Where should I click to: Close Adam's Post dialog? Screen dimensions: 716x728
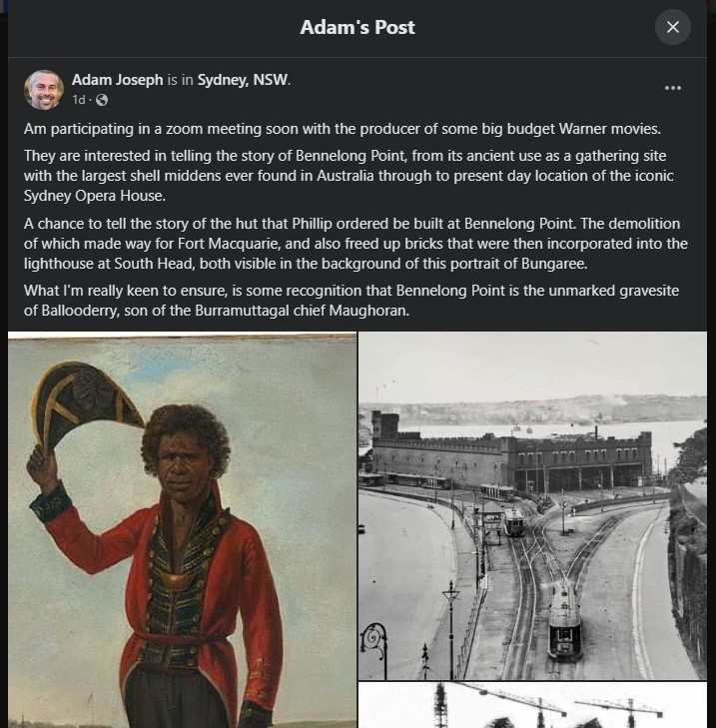(x=672, y=27)
